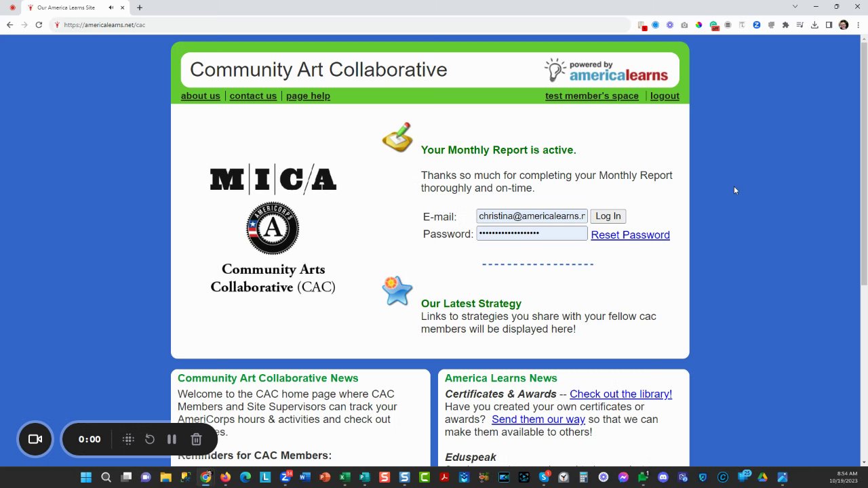Click the MICA Community Arts Collaborative logo

pos(273,228)
